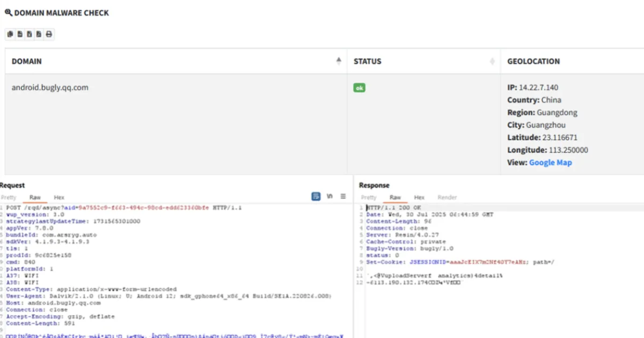Screen dimensions: 644x338
Task: Click the Host: android.bugly.qq.com header line
Action: 53,303
